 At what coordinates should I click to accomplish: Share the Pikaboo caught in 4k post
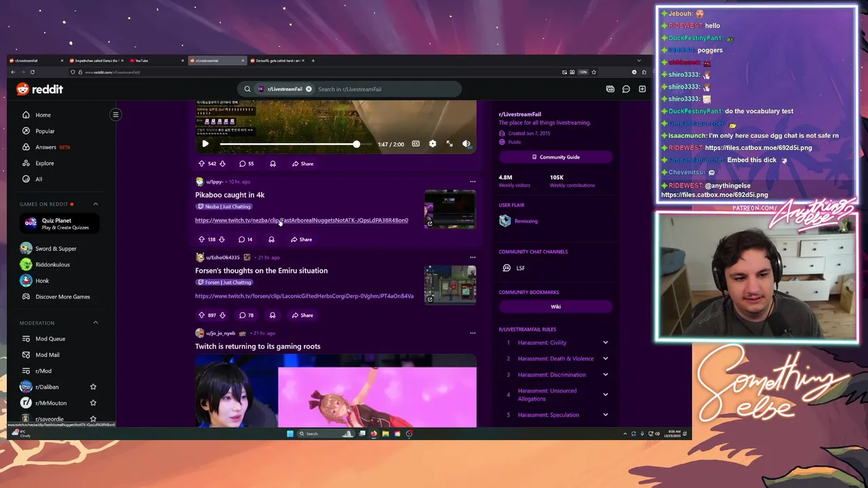pyautogui.click(x=302, y=239)
